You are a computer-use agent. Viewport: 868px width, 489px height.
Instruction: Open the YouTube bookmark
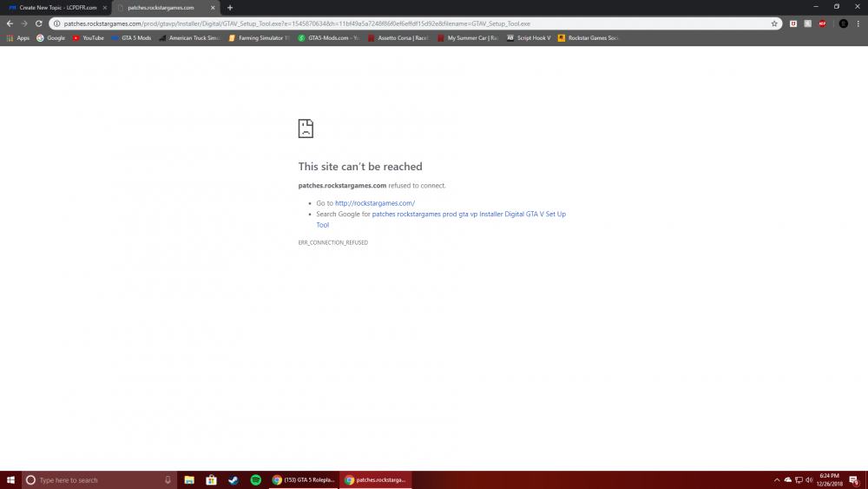[89, 38]
